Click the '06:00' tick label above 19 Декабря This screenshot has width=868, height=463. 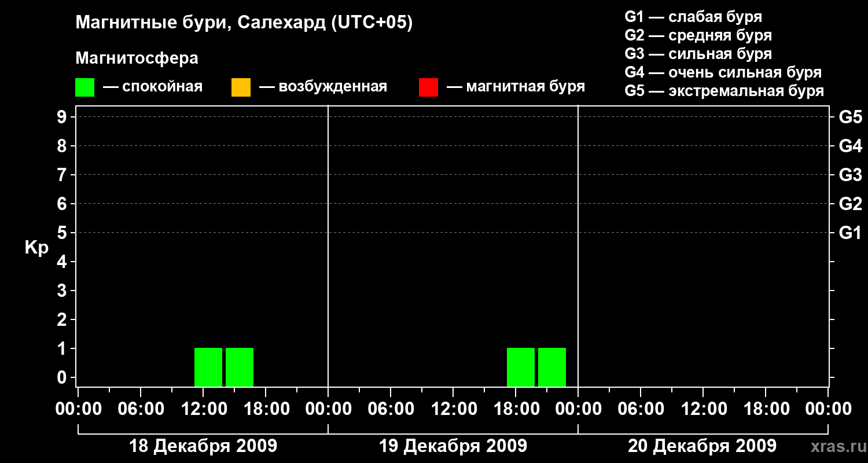[x=391, y=409]
